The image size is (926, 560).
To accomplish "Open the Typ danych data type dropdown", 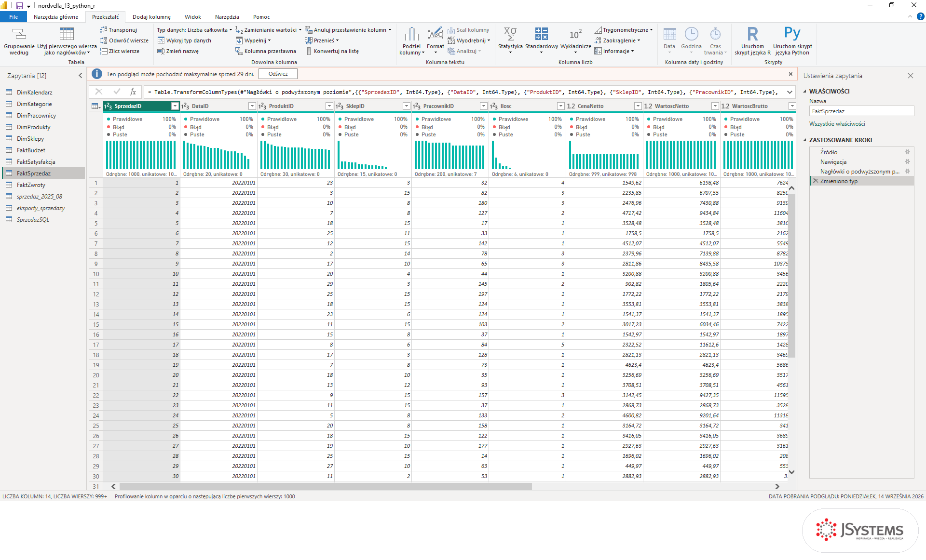I will (x=194, y=30).
